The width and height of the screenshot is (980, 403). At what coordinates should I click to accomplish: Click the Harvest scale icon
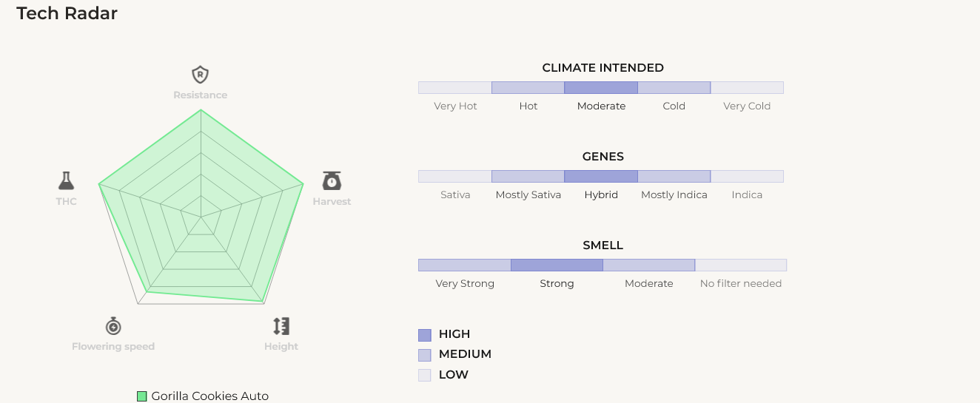tap(332, 180)
